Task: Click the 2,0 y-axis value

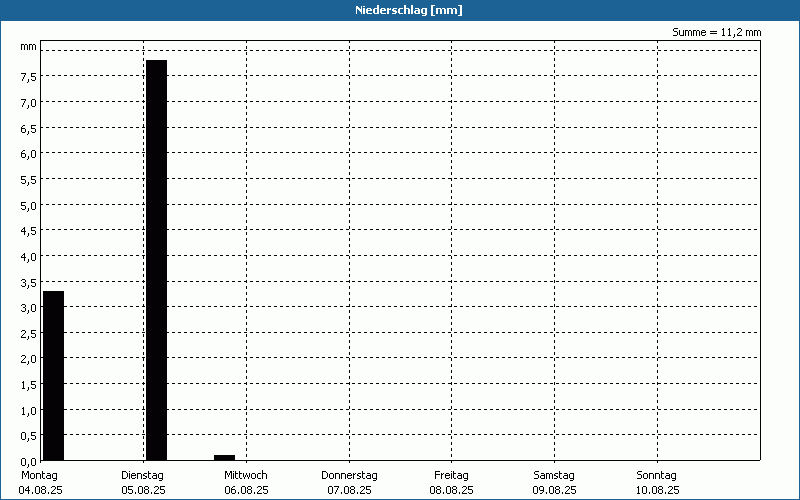Action: 29,359
